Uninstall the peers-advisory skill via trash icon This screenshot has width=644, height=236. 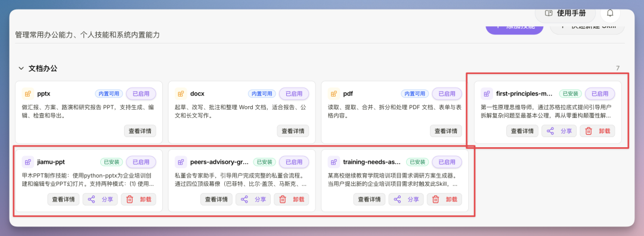[283, 200]
